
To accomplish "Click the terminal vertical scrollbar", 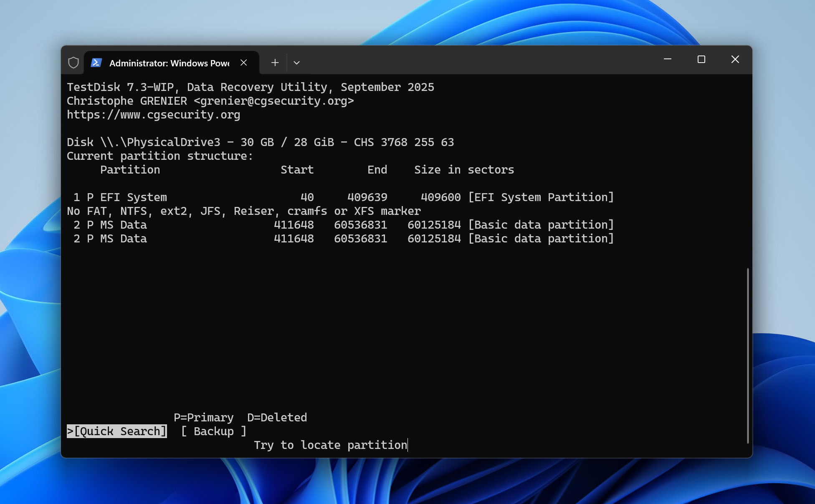I will point(748,355).
